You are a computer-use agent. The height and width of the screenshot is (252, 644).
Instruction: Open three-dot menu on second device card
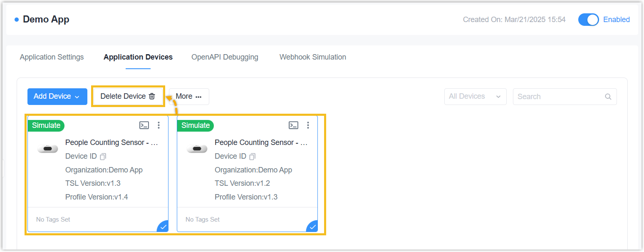tap(308, 125)
